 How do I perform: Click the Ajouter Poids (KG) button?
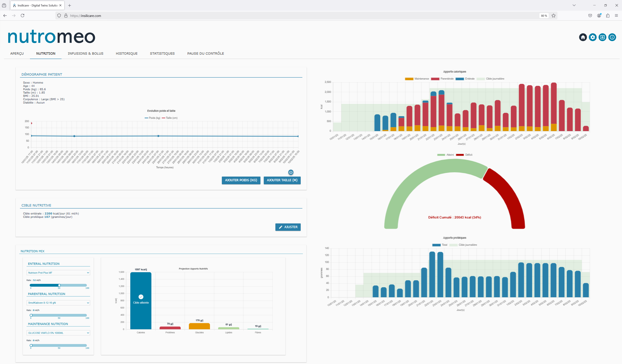pos(241,180)
